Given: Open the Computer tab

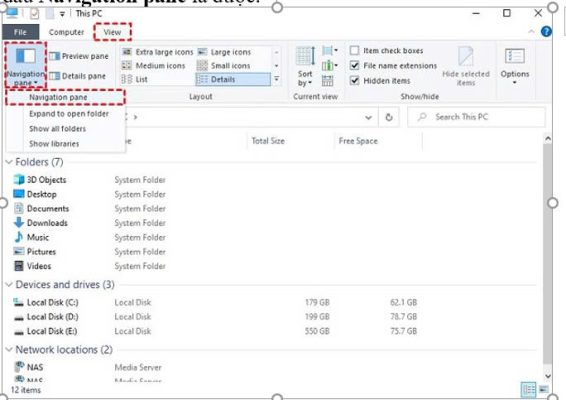Looking at the screenshot, I should (x=66, y=32).
